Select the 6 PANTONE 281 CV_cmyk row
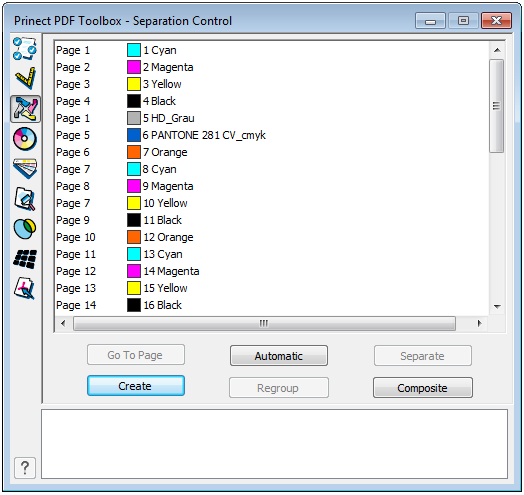The image size is (524, 495). (271, 135)
